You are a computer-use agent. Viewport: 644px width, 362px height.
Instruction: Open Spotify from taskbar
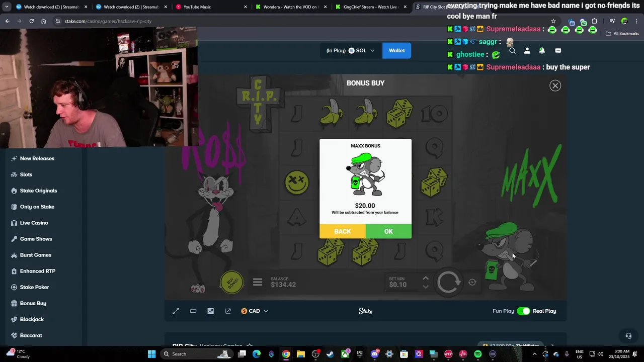(x=477, y=354)
